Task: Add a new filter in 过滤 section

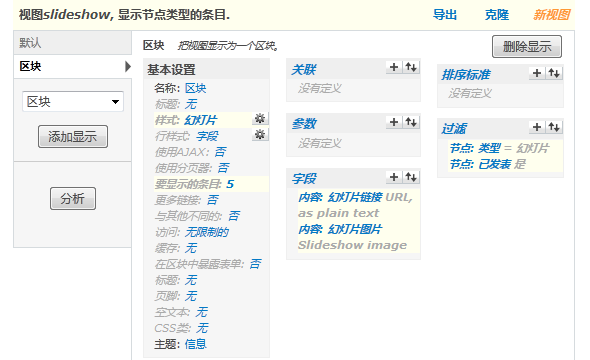Action: (x=537, y=127)
